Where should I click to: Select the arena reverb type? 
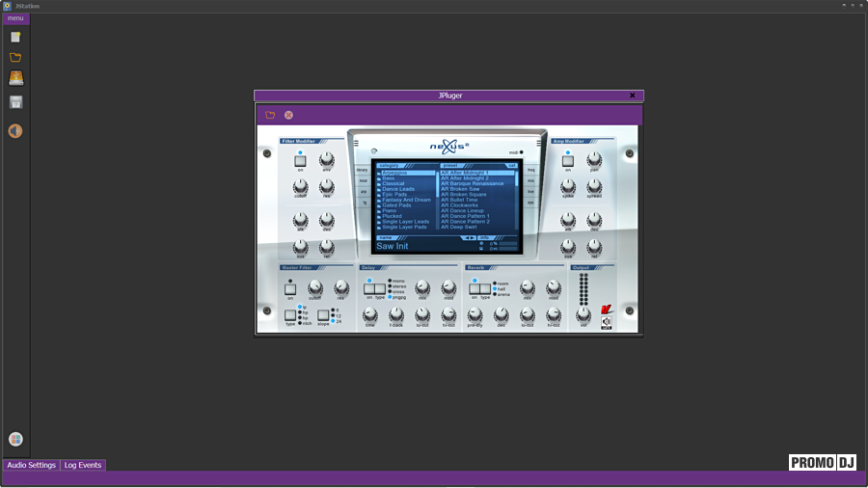502,295
